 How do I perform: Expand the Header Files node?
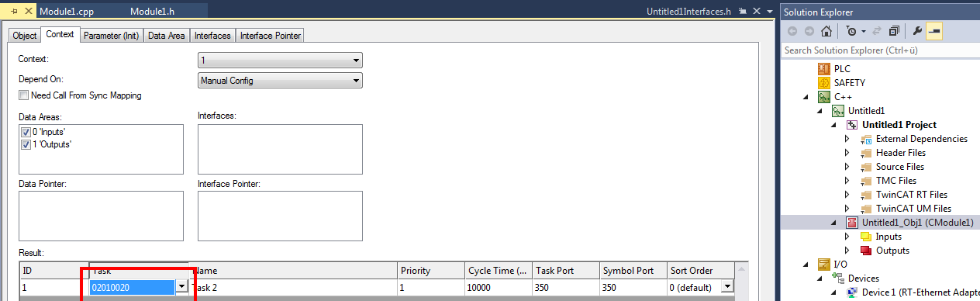pos(847,153)
